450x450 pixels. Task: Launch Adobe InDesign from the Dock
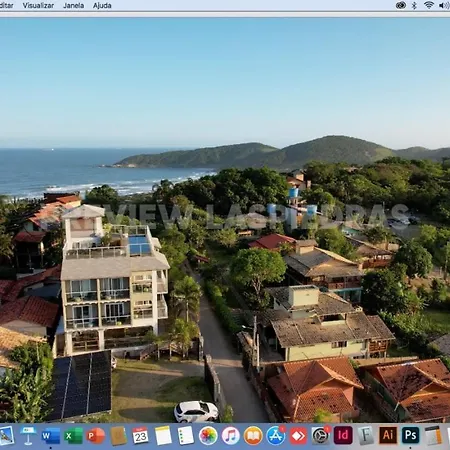pos(343,435)
